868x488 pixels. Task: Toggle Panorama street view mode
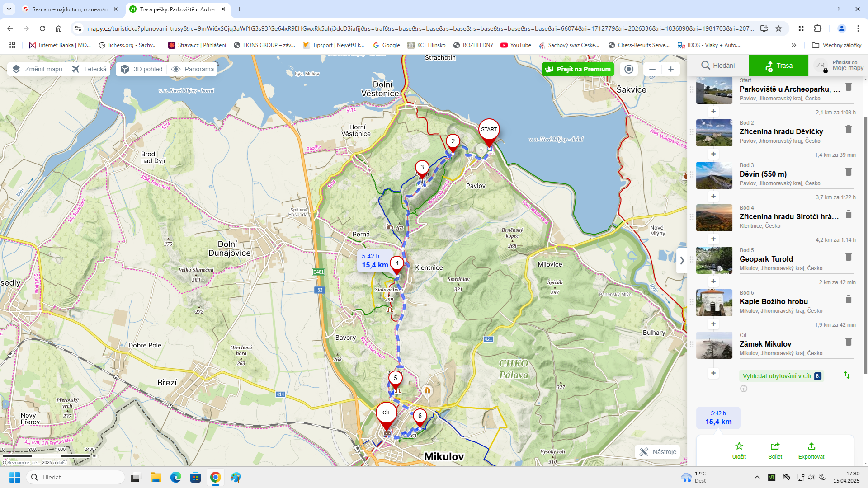click(193, 69)
